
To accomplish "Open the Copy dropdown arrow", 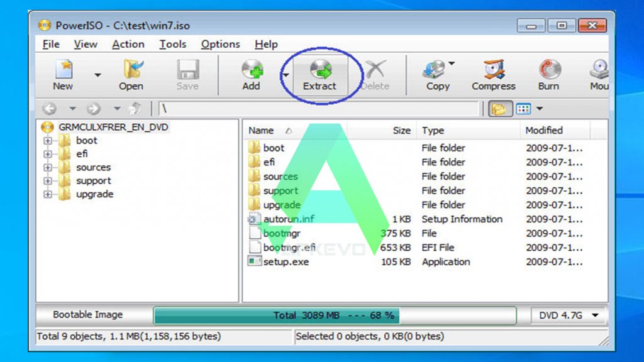I will tap(452, 63).
